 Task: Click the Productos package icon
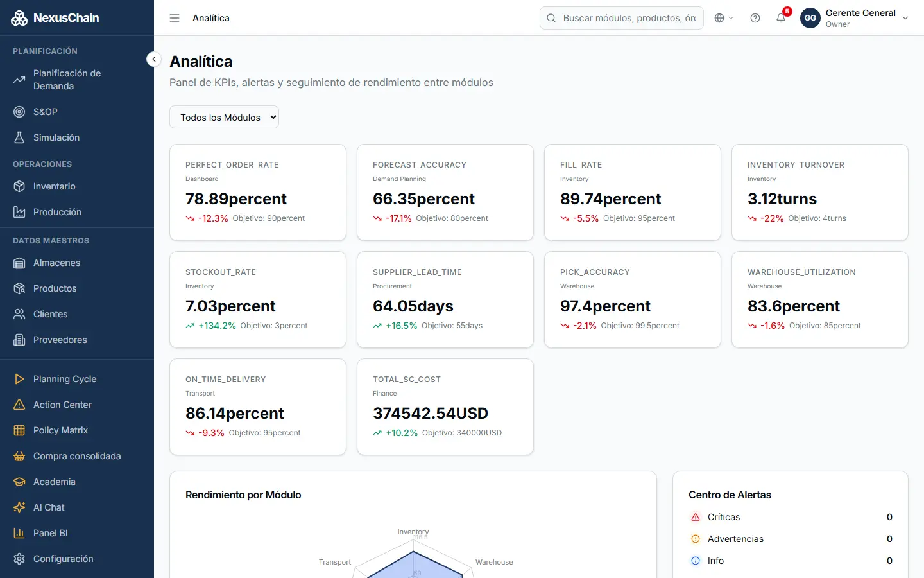[19, 288]
